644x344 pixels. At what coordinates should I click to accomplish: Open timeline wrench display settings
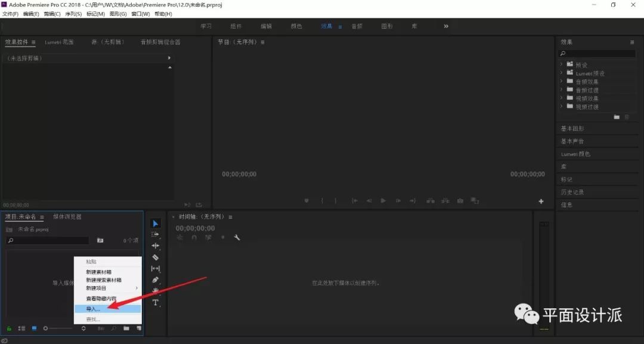[237, 237]
